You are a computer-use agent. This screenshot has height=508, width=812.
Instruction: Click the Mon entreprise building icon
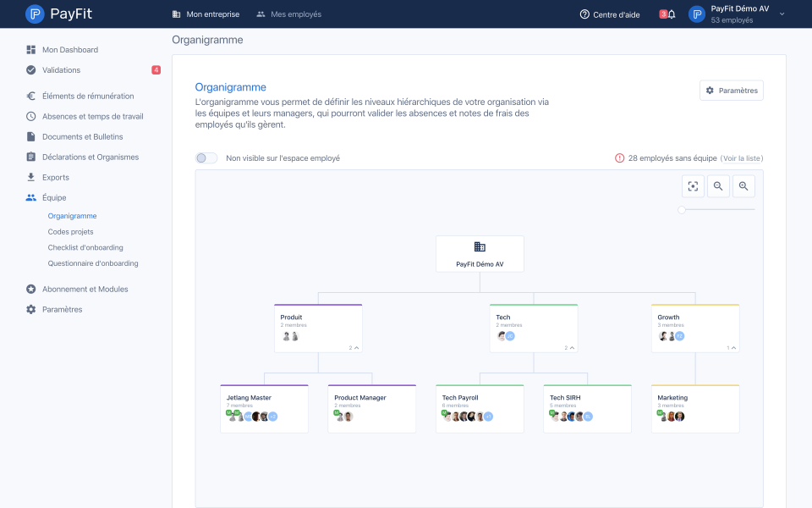click(x=176, y=14)
